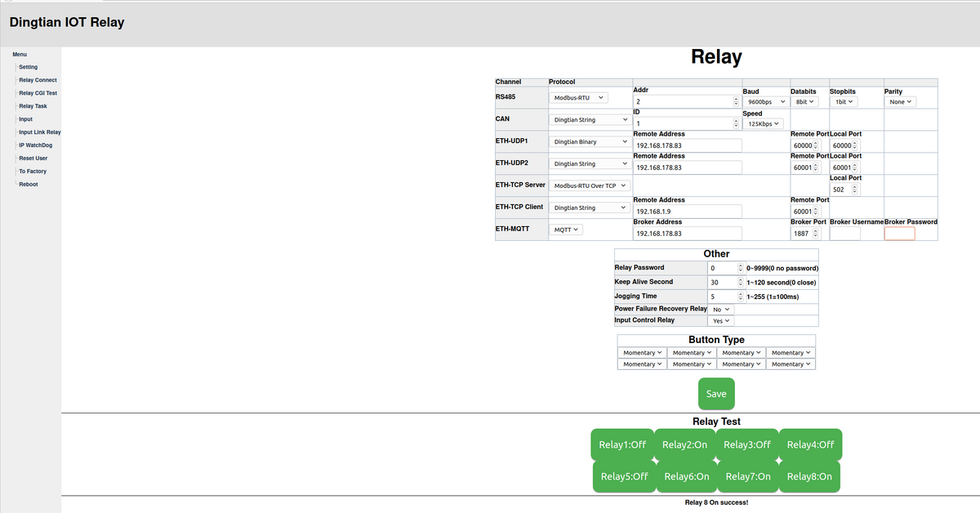Click the 'Dingtian IOT Relay' page title
Image resolution: width=980 pixels, height=513 pixels.
click(x=67, y=22)
